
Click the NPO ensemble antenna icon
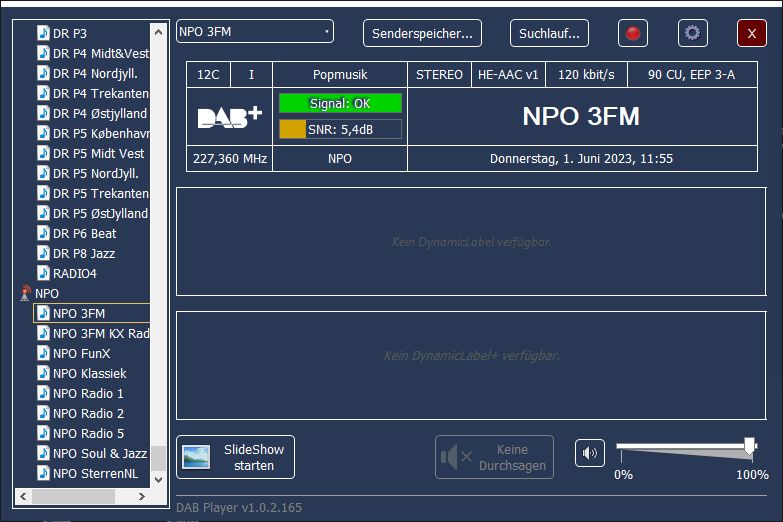pos(26,293)
